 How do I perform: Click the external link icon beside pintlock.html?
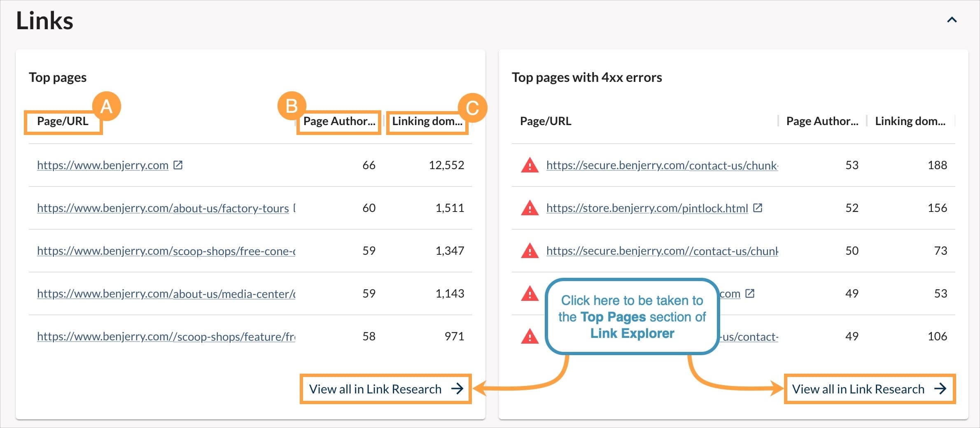[758, 208]
